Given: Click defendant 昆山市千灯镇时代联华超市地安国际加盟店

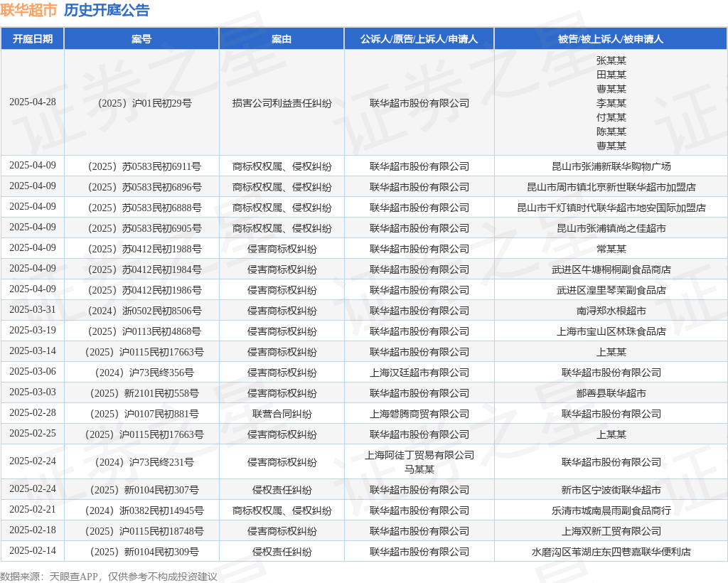Looking at the screenshot, I should [611, 208].
